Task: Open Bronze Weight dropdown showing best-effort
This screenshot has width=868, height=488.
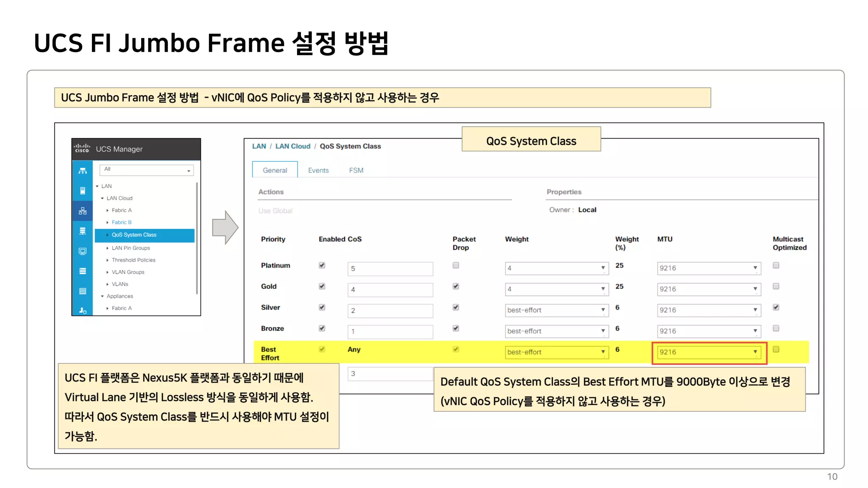Action: [557, 331]
